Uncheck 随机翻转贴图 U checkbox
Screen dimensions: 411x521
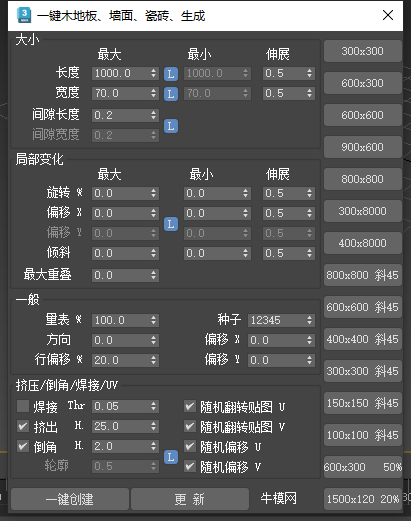click(x=190, y=406)
